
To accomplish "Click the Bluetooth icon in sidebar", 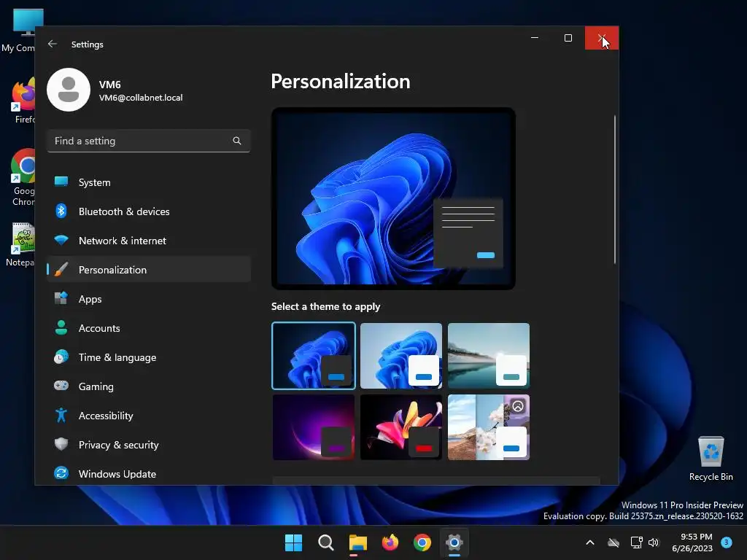I will tap(61, 211).
